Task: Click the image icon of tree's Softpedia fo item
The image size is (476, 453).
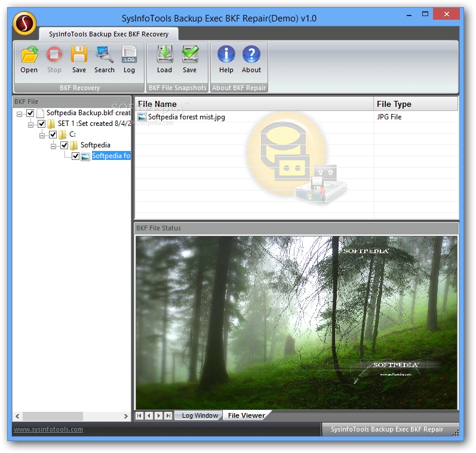Action: pyautogui.click(x=85, y=156)
